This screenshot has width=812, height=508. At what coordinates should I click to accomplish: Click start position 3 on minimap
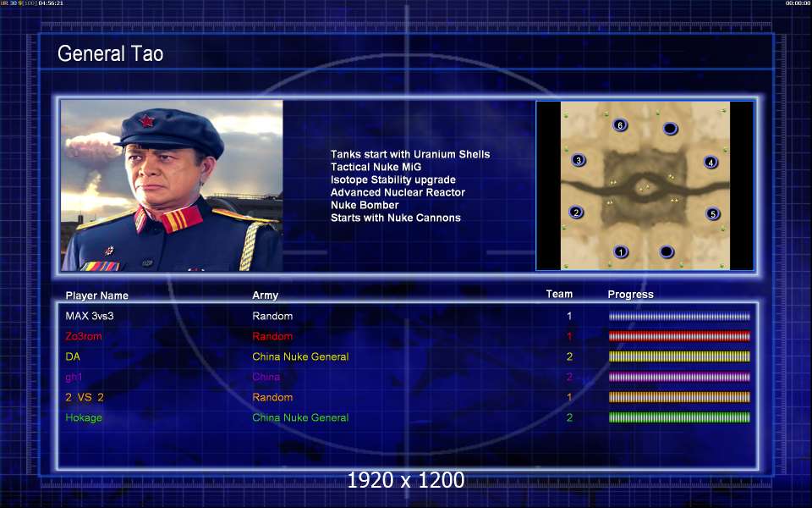(x=579, y=160)
